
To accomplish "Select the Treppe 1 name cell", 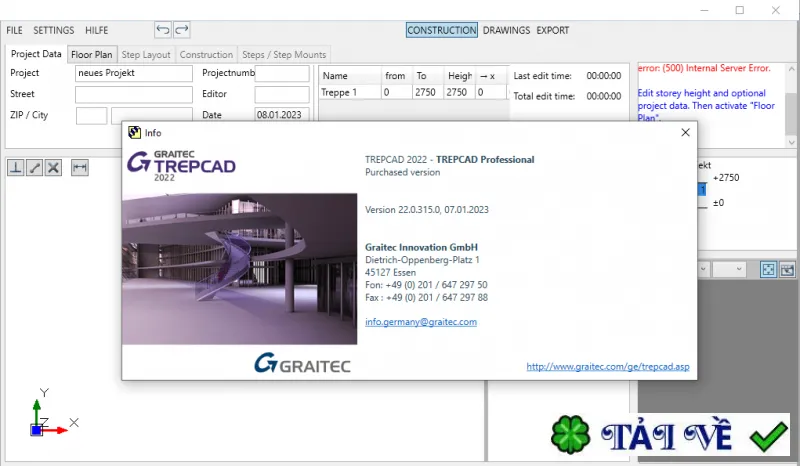I will [x=350, y=92].
